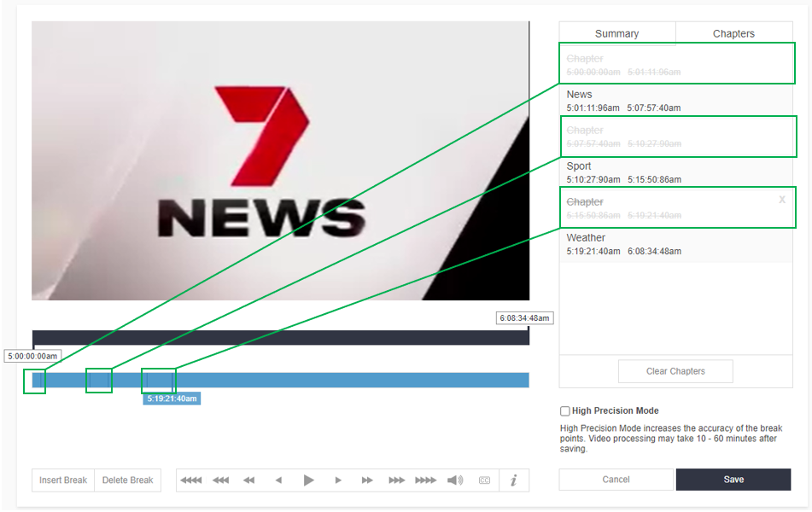Rewind at fastest speed (four arrows)
Screen dimensions: 812x512
click(191, 480)
